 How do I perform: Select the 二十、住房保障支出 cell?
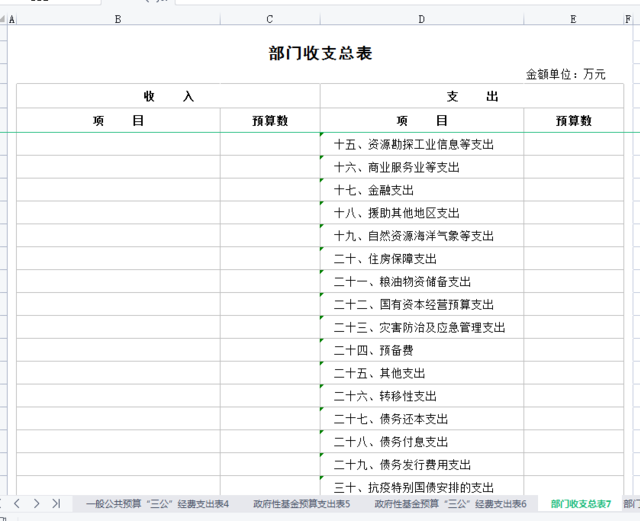point(422,259)
